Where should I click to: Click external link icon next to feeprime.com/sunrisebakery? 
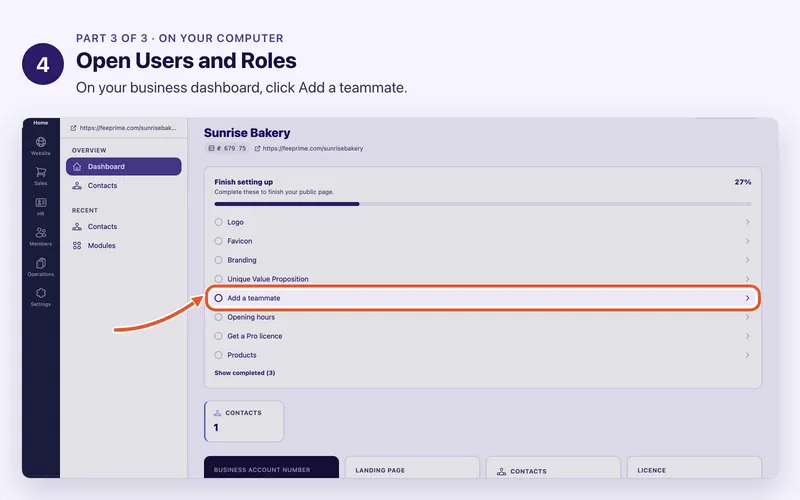point(257,148)
